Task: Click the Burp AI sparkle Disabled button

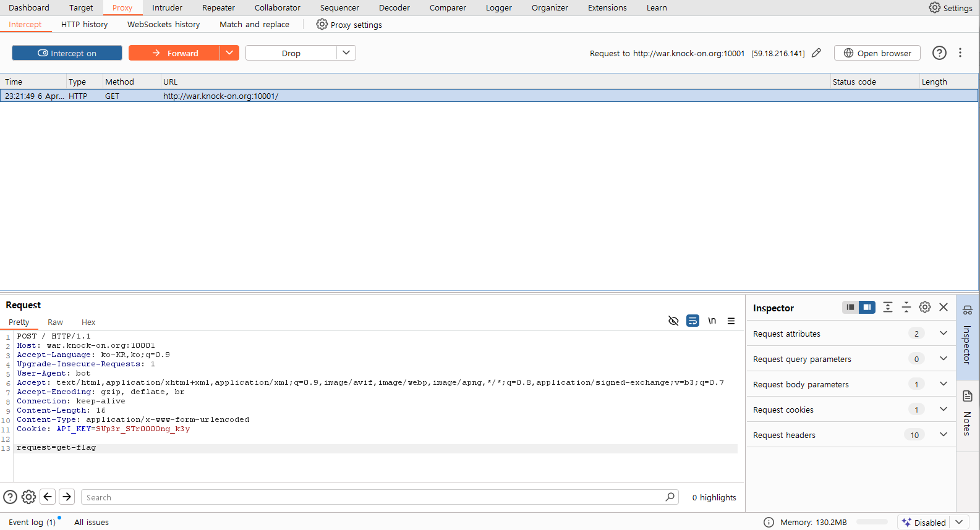Action: click(x=924, y=522)
